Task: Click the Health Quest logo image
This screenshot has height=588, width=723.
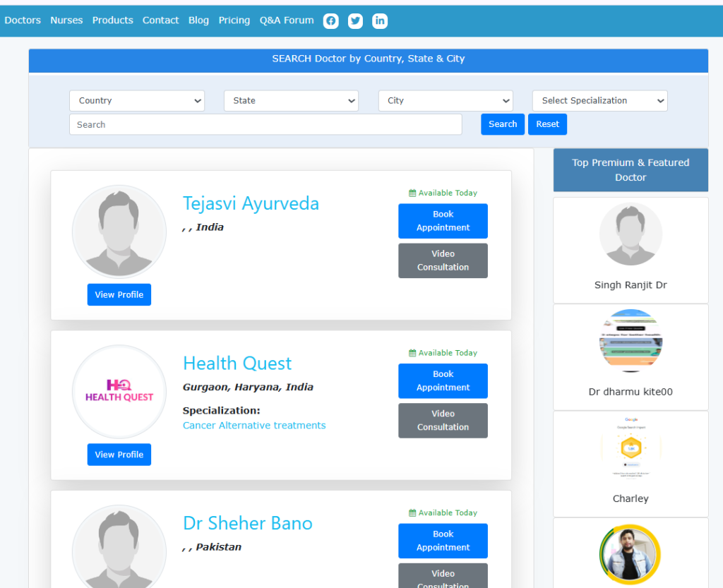Action: tap(119, 392)
